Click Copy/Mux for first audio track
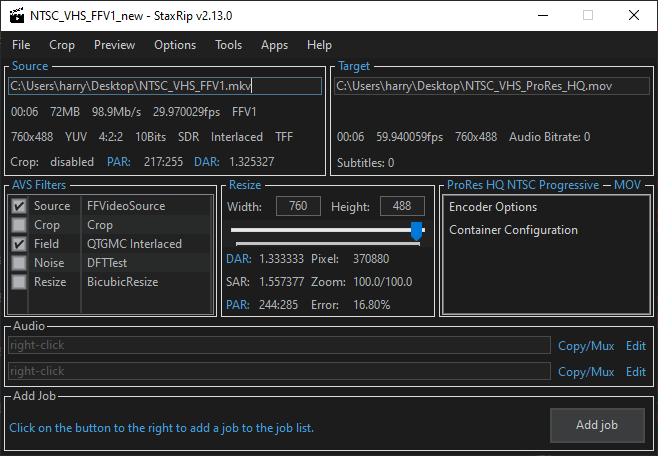Screen dimensions: 658x456 point(586,346)
